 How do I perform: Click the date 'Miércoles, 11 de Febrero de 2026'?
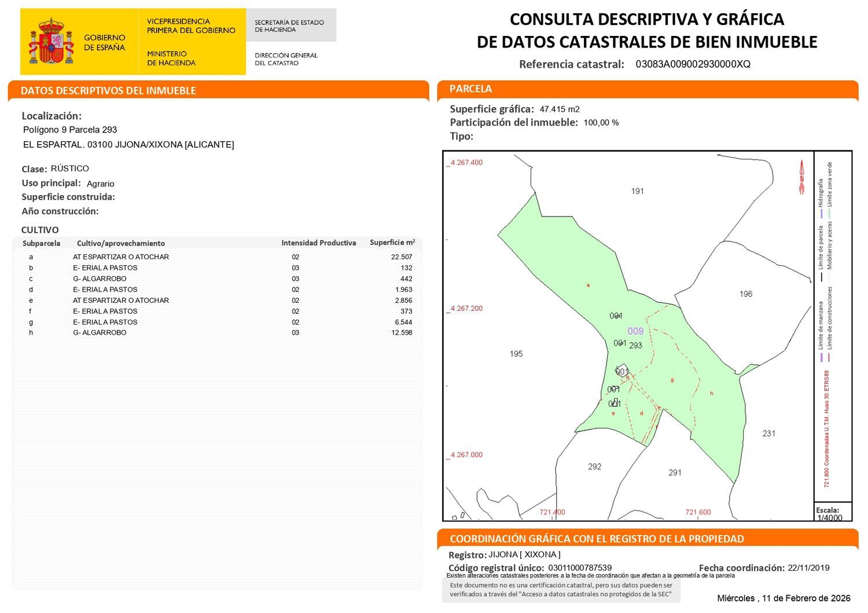coord(784,598)
